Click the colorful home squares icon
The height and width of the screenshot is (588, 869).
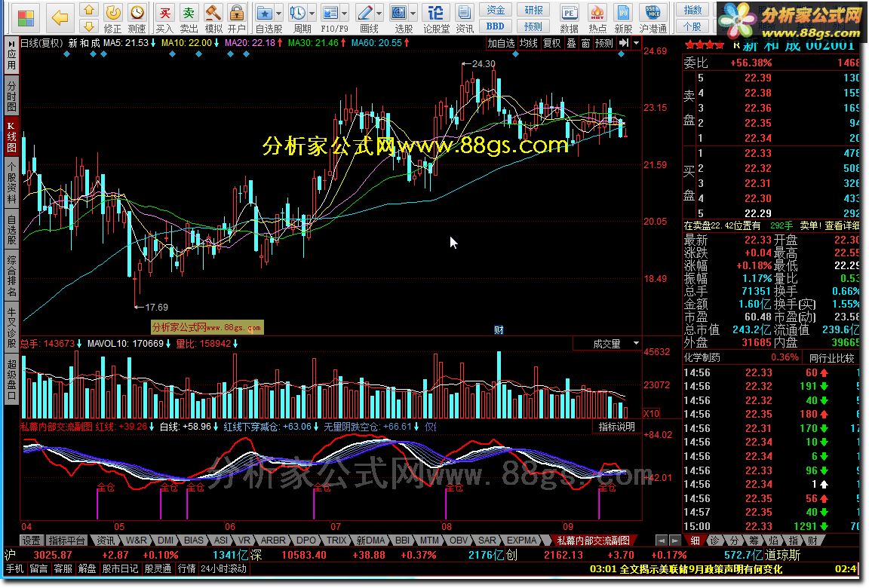pos(26,18)
